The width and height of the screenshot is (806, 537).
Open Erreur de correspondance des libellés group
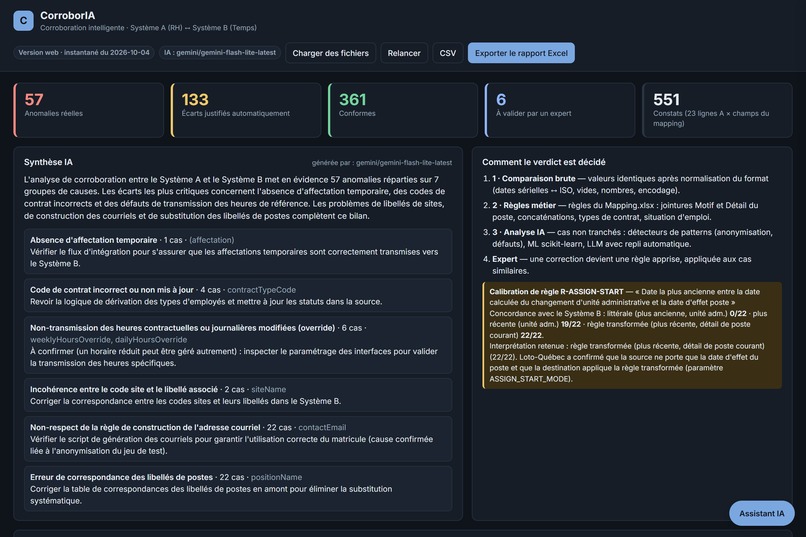point(238,489)
